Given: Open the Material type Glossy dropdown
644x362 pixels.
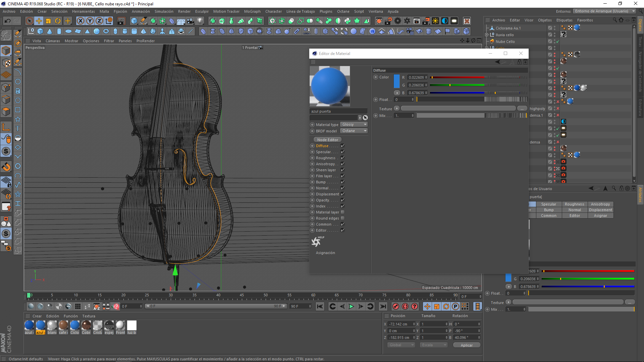Looking at the screenshot, I should (354, 124).
